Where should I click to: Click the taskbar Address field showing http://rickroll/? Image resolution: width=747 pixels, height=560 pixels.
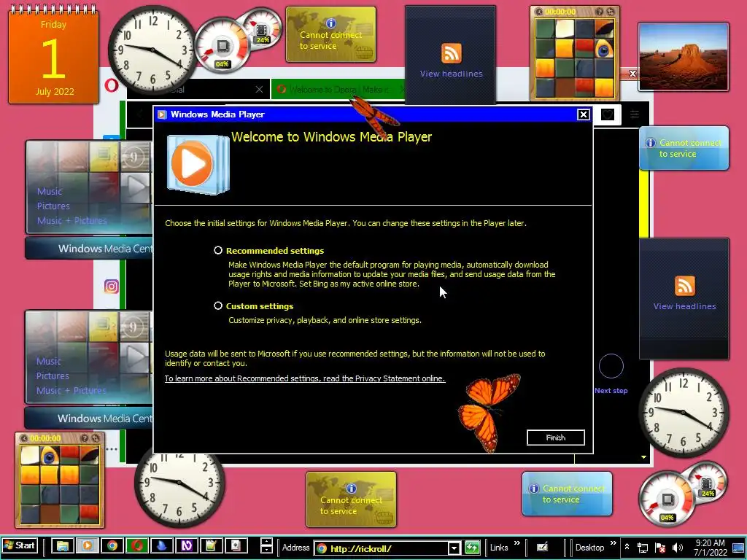[x=381, y=548]
